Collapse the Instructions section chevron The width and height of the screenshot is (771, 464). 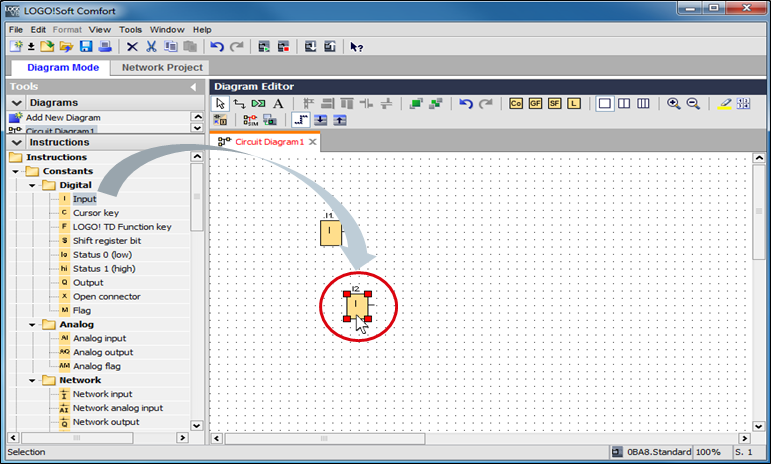click(17, 143)
